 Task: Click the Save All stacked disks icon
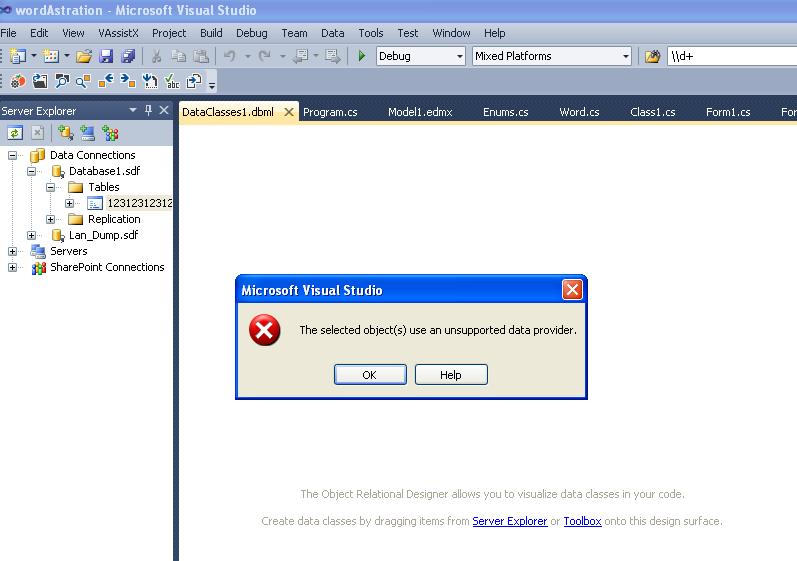[x=128, y=56]
